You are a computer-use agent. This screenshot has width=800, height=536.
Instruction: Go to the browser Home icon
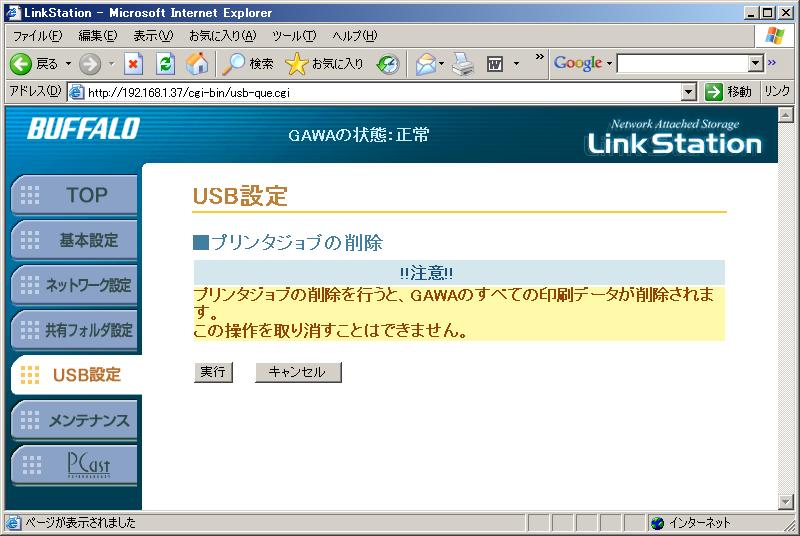(x=197, y=64)
